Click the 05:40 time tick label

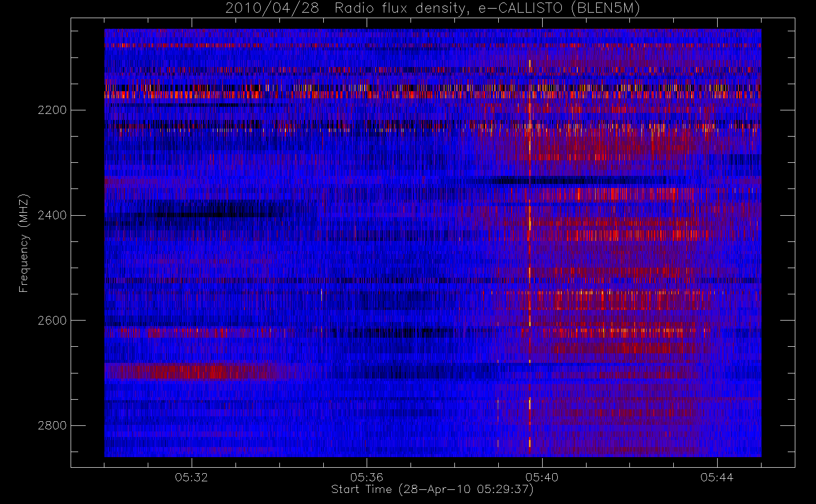pyautogui.click(x=542, y=477)
